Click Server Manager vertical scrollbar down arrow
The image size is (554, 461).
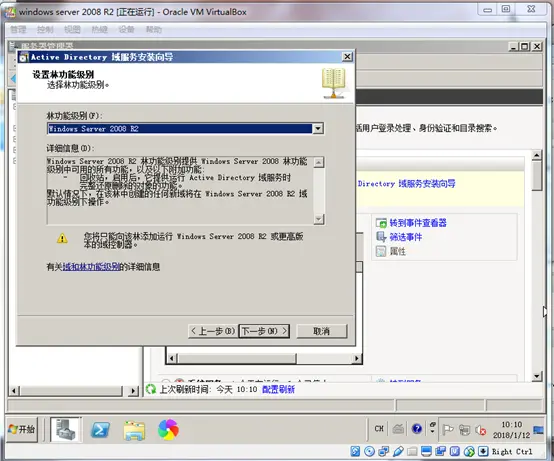coord(537,376)
